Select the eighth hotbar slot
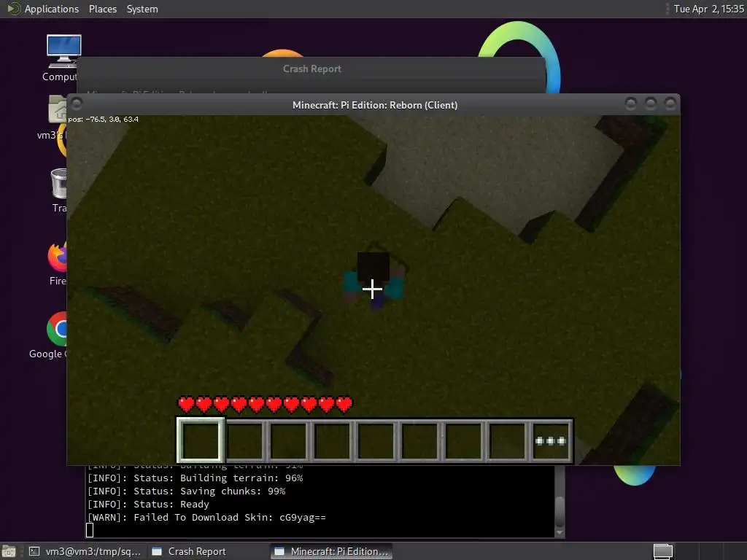This screenshot has width=747, height=560. click(x=508, y=441)
